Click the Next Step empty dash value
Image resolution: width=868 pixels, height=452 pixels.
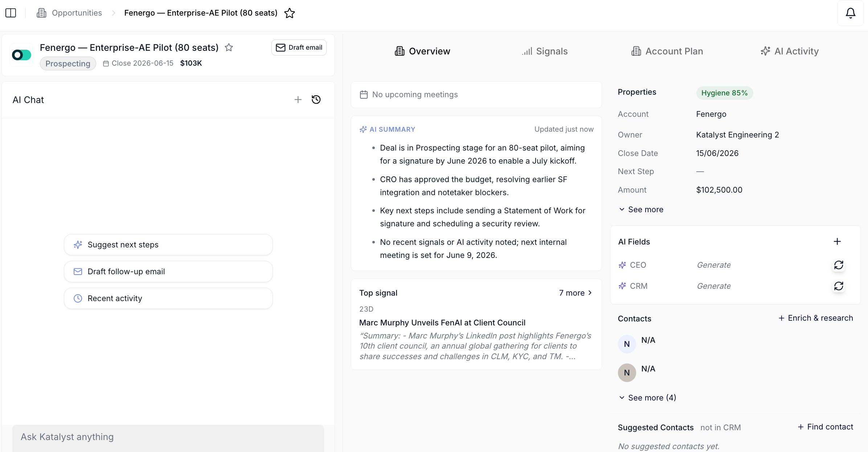[x=700, y=172]
